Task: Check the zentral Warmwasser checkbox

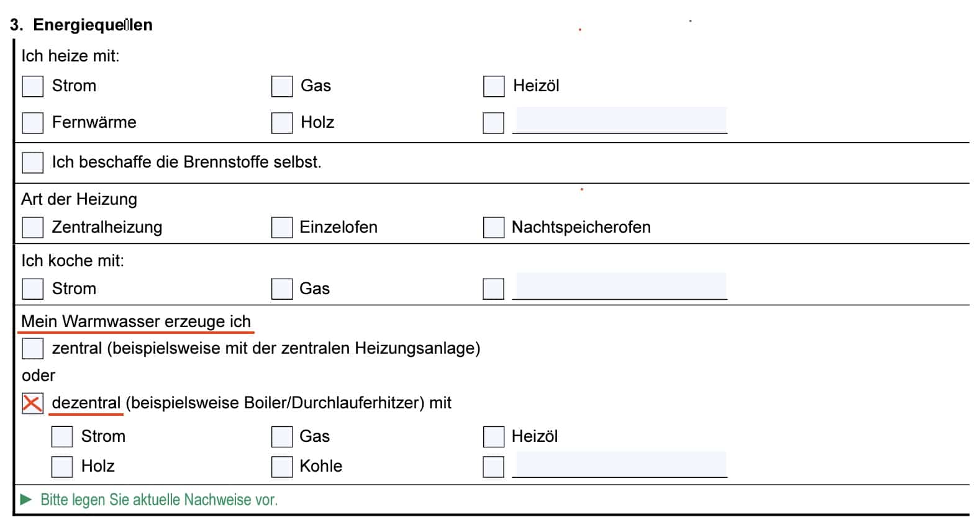Action: click(x=32, y=348)
